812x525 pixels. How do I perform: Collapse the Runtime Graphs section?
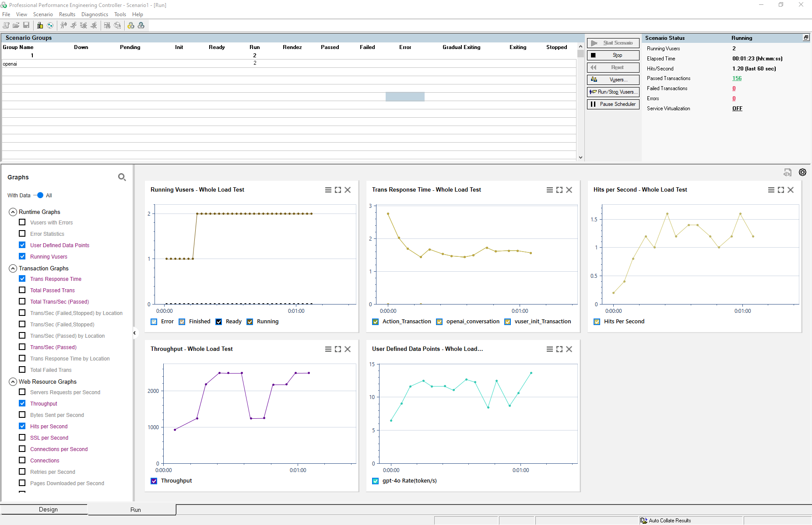pos(13,212)
